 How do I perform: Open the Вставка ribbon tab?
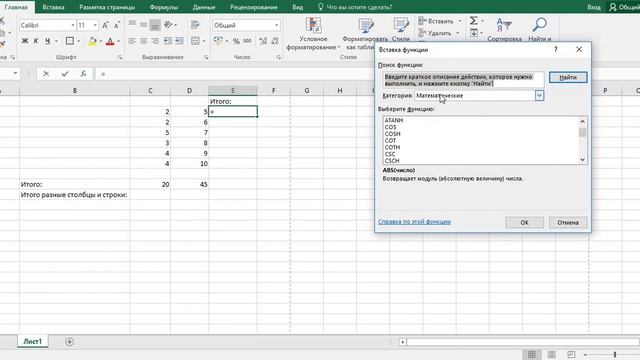(53, 7)
